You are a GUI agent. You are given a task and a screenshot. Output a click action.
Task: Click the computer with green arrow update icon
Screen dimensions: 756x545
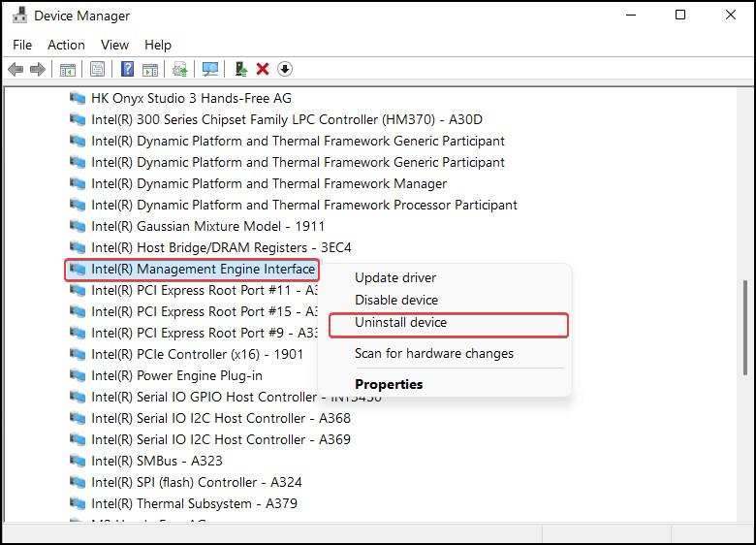[x=240, y=69]
